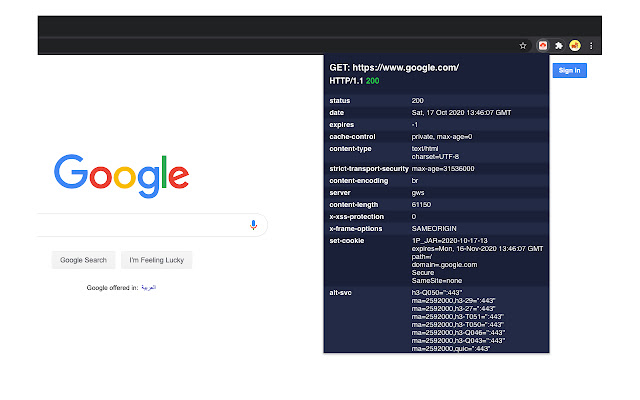Select the expires header row
640x400 pixels.
coord(436,124)
